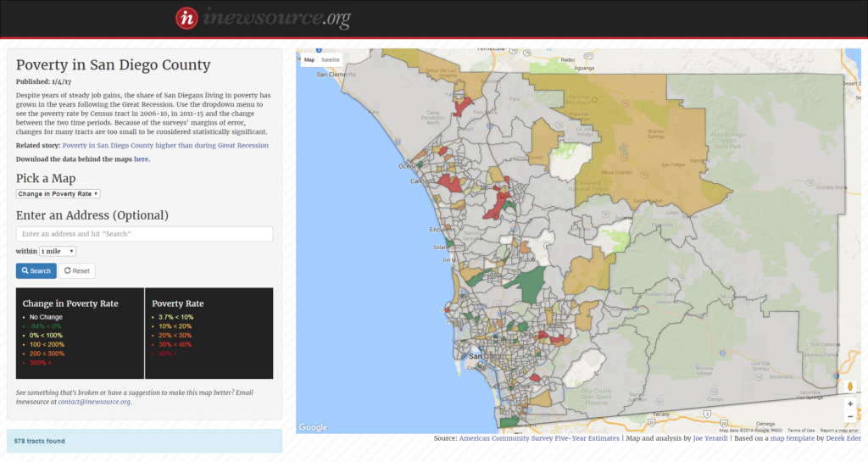Screen dimensions: 868x462
Task: Click the '20% < 30%' legend entry
Action: [175, 336]
